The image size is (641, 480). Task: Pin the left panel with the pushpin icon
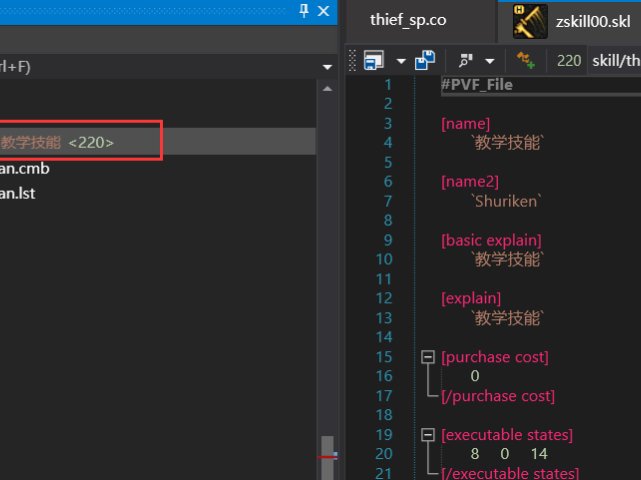pos(305,11)
